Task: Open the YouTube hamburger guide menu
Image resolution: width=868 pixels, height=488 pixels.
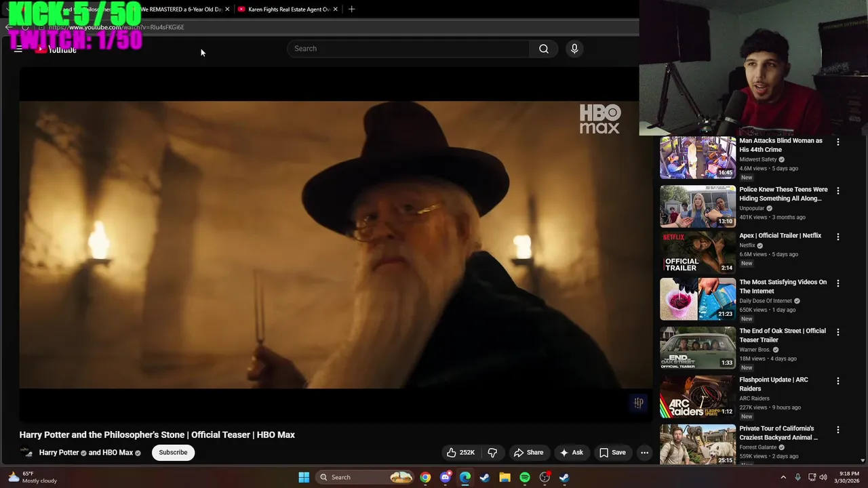Action: 18,49
